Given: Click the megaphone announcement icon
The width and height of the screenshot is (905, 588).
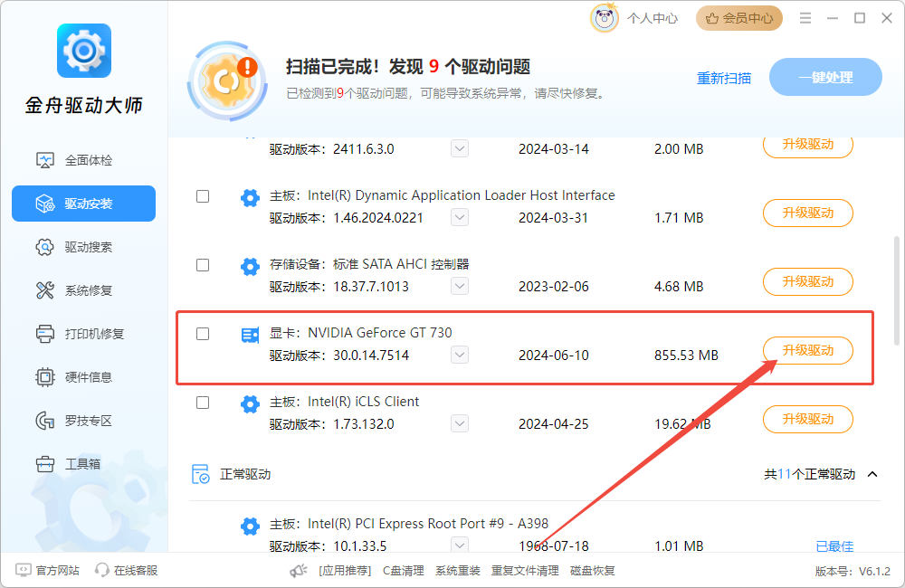Looking at the screenshot, I should pos(299,571).
